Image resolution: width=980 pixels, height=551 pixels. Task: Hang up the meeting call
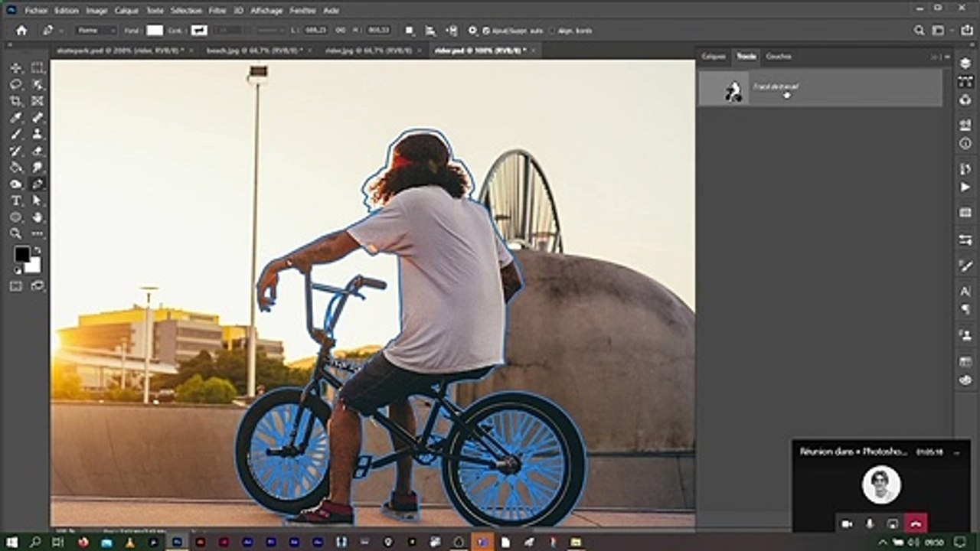tap(916, 524)
